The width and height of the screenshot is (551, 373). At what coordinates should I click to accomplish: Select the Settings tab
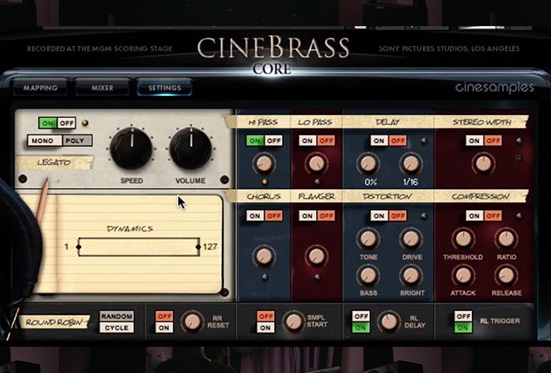(164, 88)
